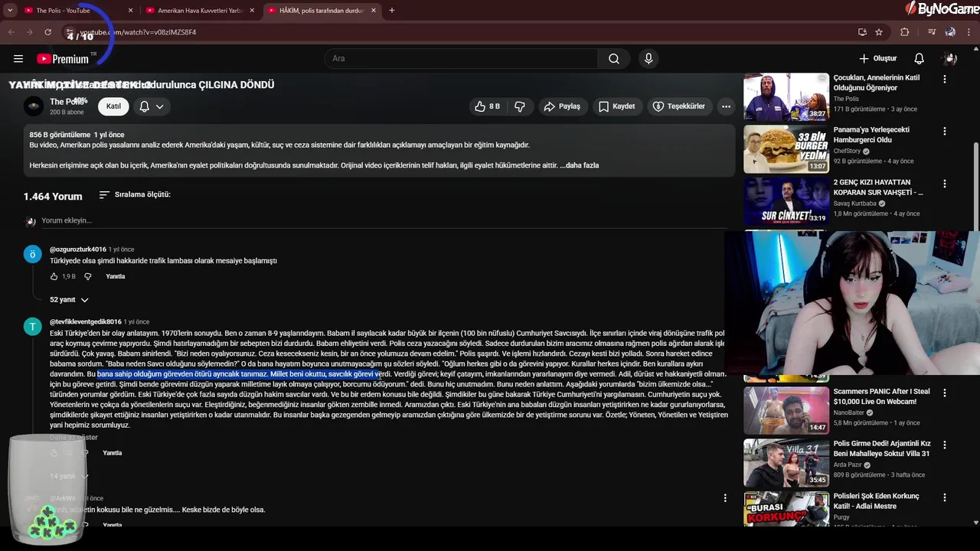Dislike the video with thumbs down

point(520,106)
